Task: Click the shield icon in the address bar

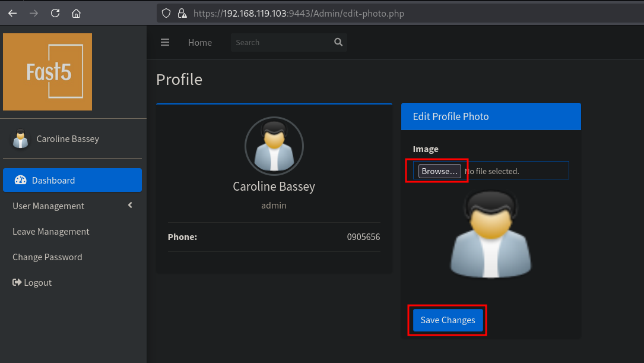Action: click(x=166, y=13)
